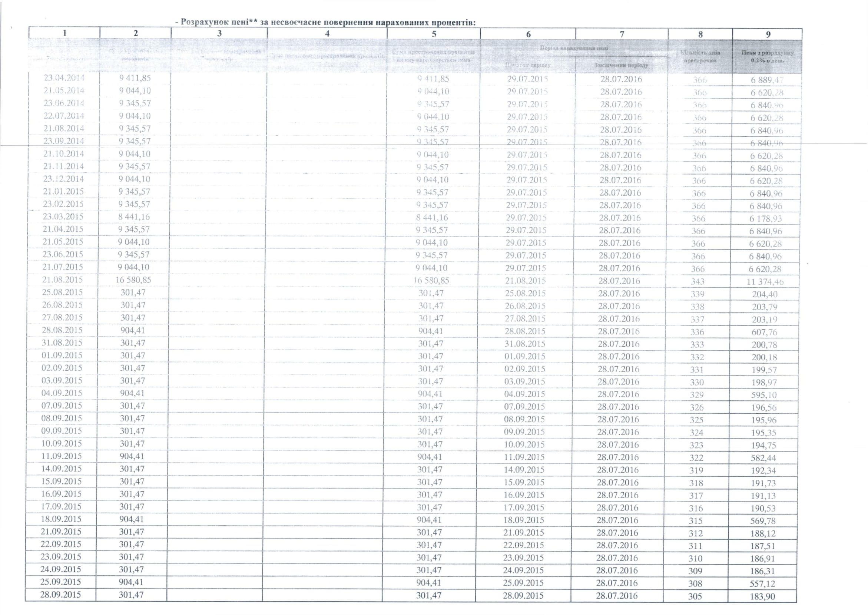
Task: Select date cell 23.04.2014 in first column
Action: point(64,78)
